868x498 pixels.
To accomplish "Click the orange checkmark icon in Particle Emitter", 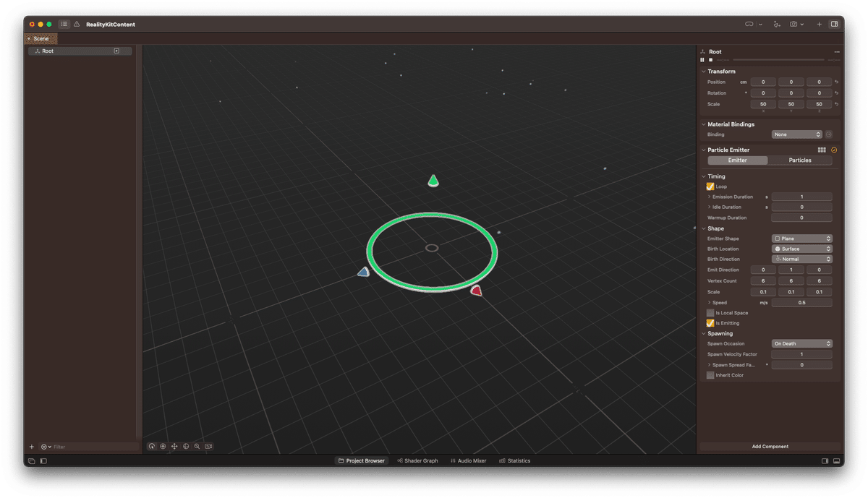I will pos(834,150).
